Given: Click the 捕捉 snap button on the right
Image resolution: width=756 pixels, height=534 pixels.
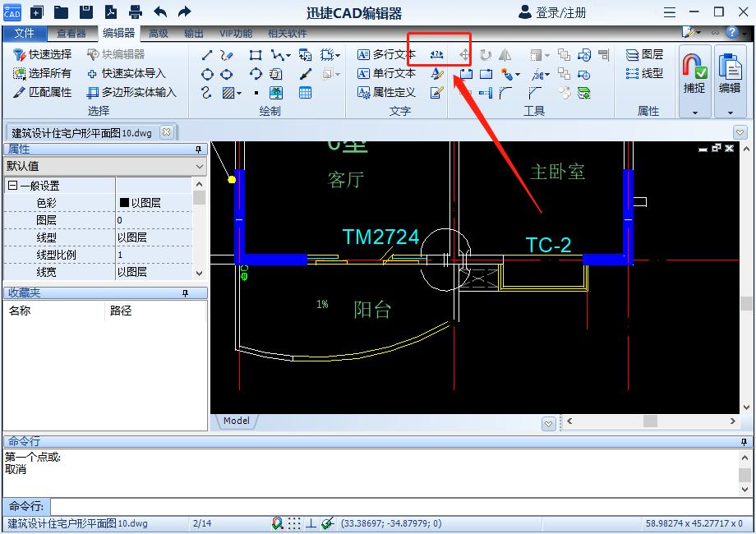Looking at the screenshot, I should coord(693,74).
